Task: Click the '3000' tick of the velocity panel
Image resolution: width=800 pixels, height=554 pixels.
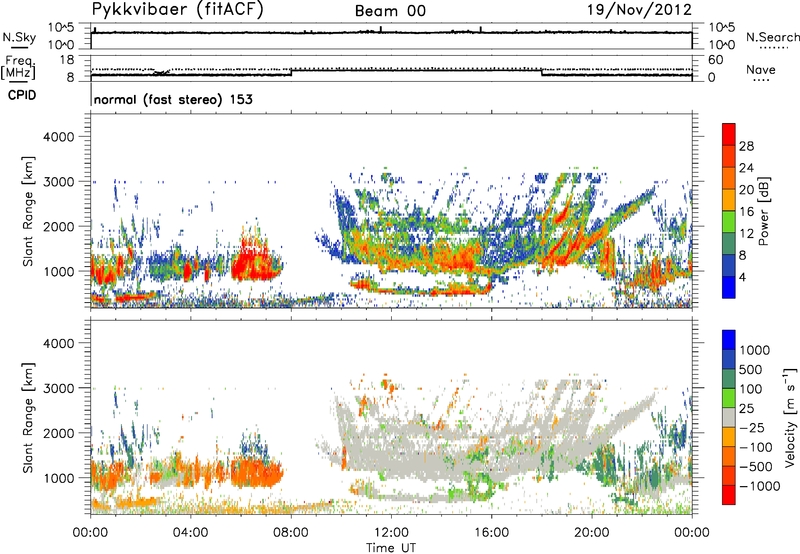Action: 59,388
